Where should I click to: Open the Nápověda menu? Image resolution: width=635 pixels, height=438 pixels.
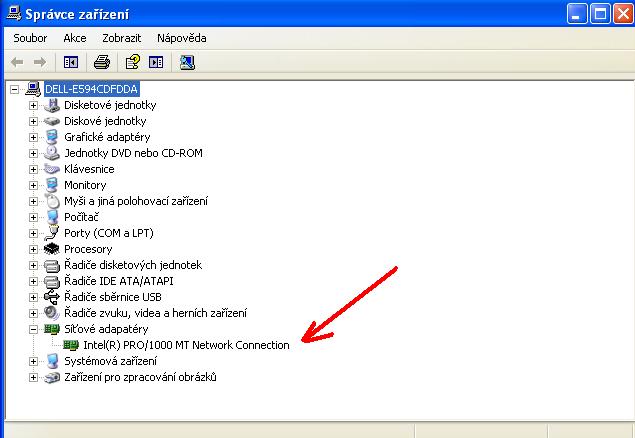[182, 38]
